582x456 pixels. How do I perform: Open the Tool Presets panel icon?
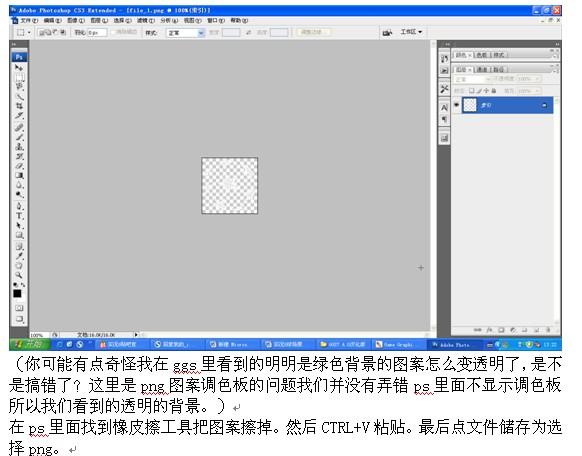tap(444, 89)
